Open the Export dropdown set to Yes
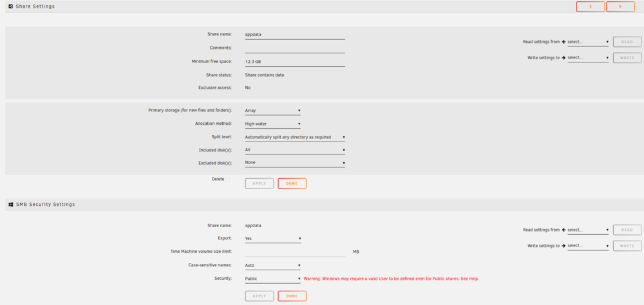 coord(272,239)
